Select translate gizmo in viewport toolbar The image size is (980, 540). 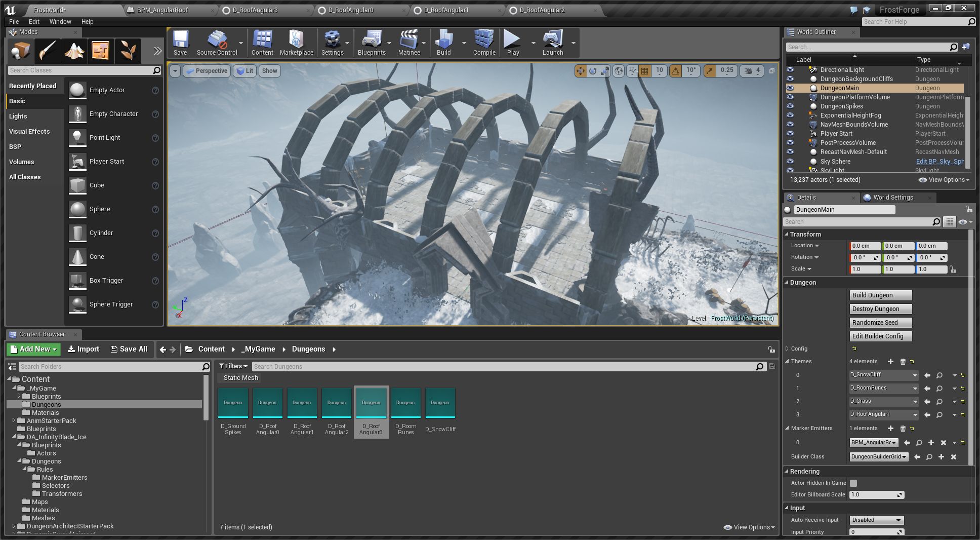[580, 71]
